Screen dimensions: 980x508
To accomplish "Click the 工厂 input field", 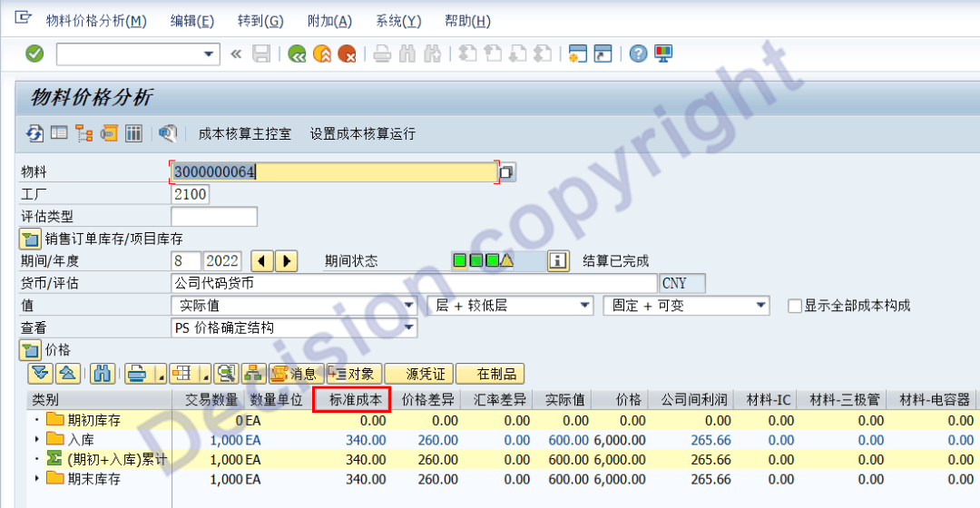I will [x=190, y=194].
